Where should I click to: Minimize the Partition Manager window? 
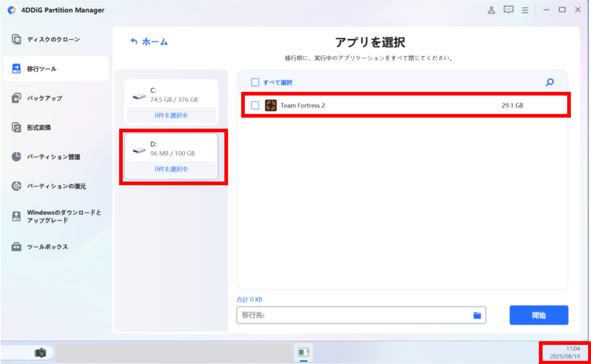point(546,10)
